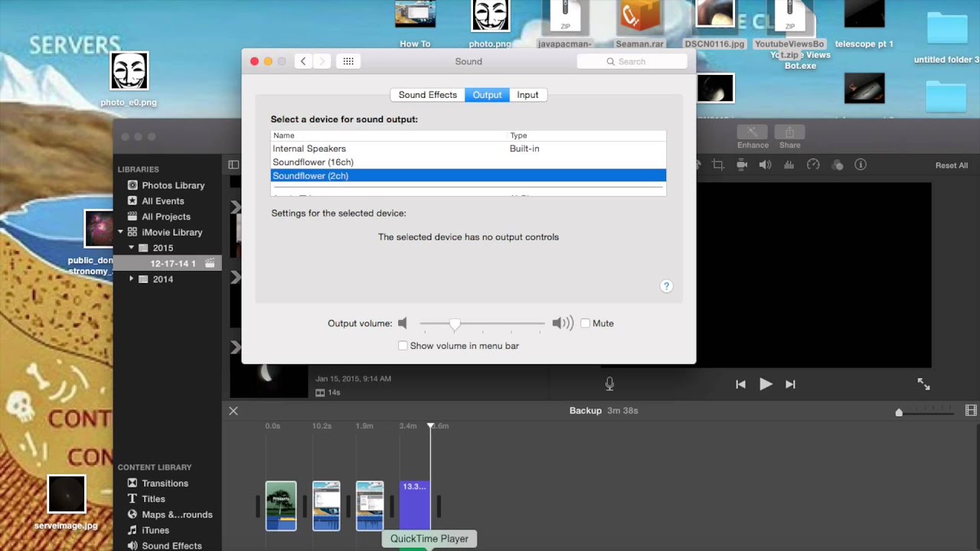This screenshot has width=980, height=551.
Task: Open the Speed adjustment tool
Action: [x=813, y=165]
